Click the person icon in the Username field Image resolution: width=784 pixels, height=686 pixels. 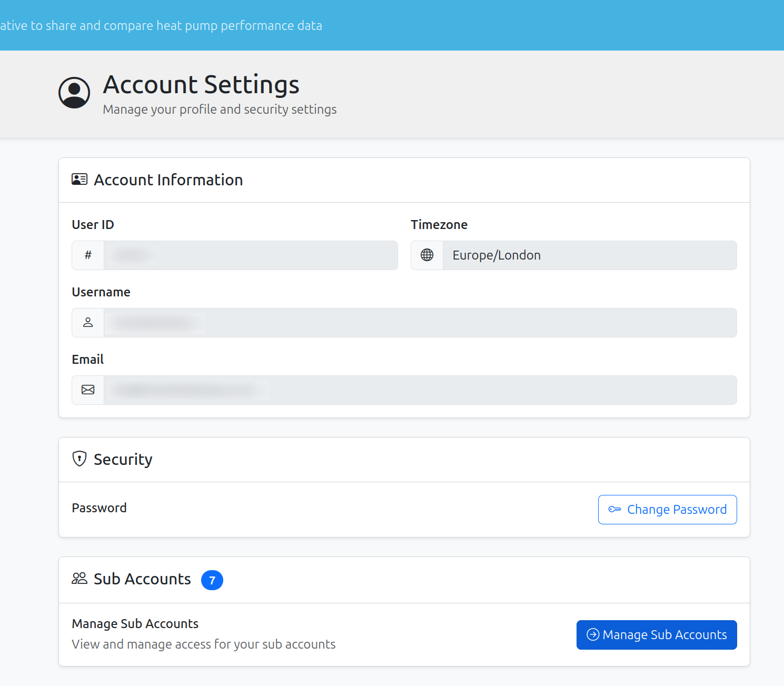tap(88, 323)
